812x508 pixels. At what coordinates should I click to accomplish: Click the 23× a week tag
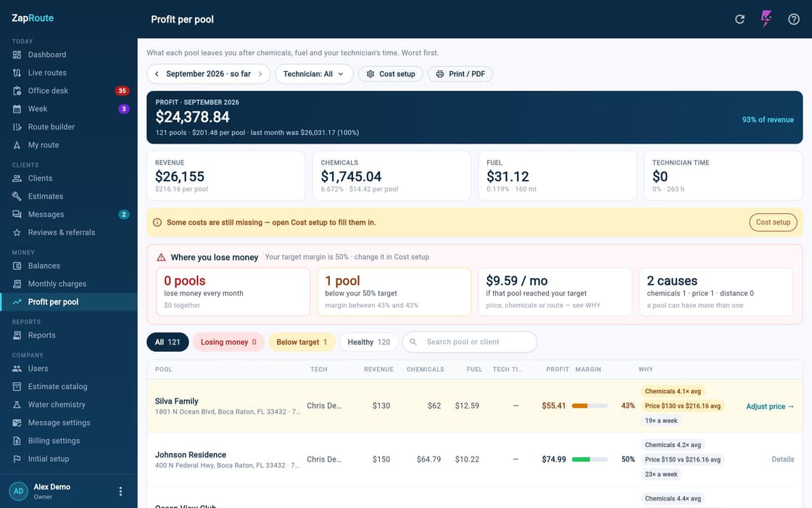click(x=660, y=475)
